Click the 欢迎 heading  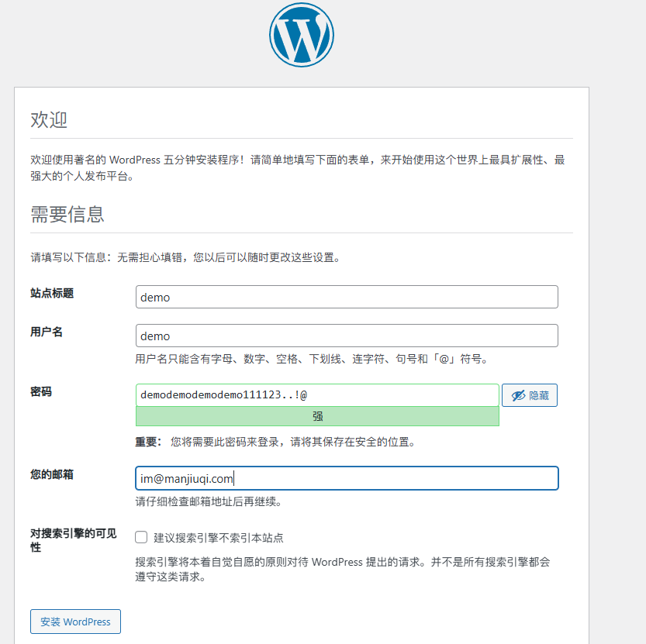tap(49, 120)
